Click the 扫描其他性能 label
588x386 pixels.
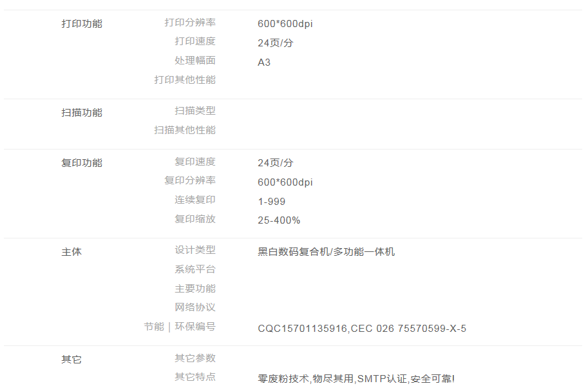click(185, 130)
